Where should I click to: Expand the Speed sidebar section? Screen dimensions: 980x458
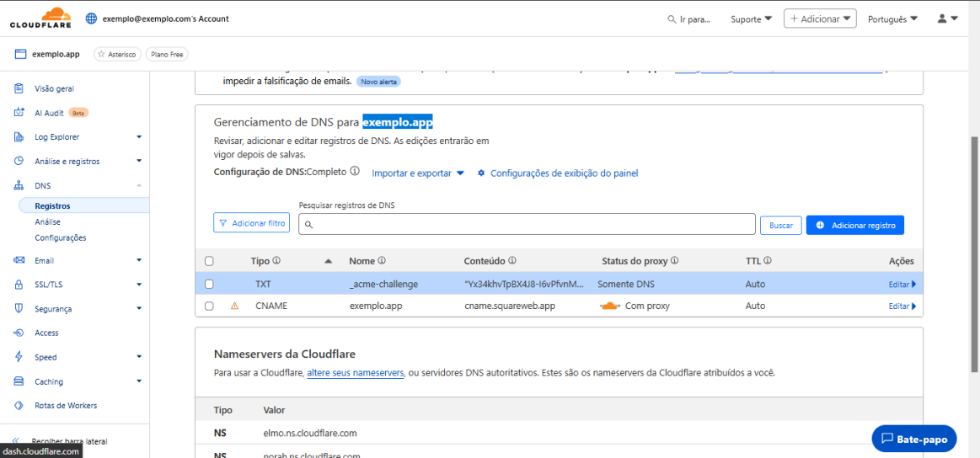tap(139, 358)
